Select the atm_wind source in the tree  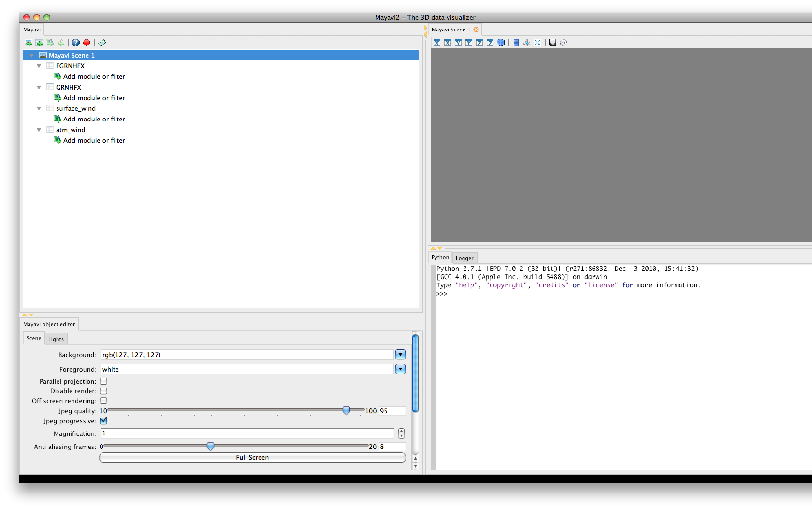71,130
